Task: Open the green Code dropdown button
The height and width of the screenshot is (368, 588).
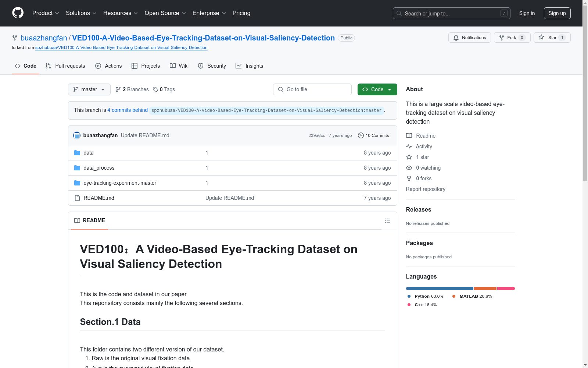Action: pyautogui.click(x=377, y=89)
